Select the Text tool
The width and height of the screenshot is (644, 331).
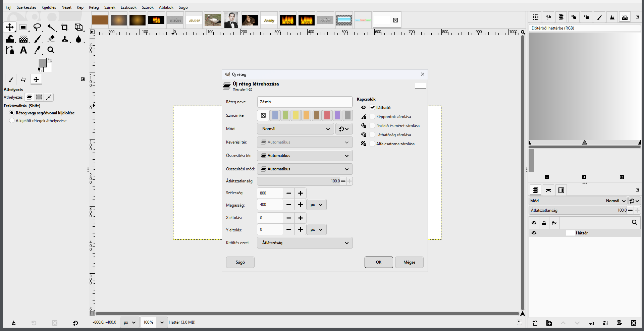(x=23, y=50)
